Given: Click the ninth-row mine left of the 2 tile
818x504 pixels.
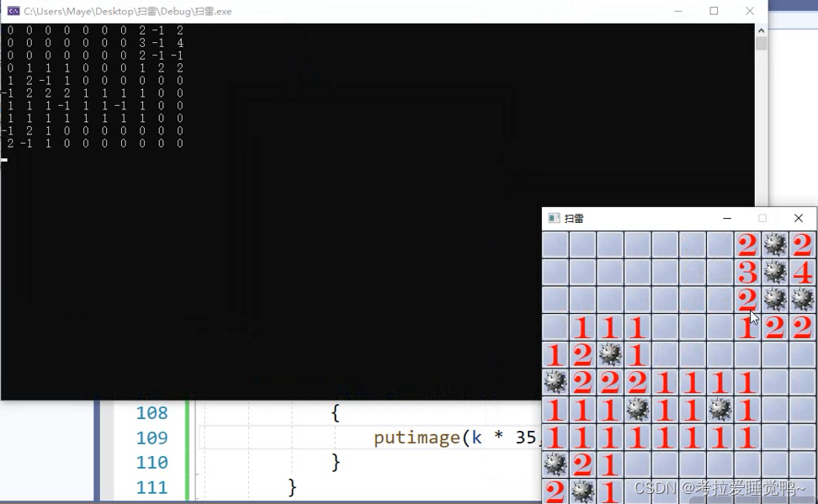Looking at the screenshot, I should click(555, 464).
